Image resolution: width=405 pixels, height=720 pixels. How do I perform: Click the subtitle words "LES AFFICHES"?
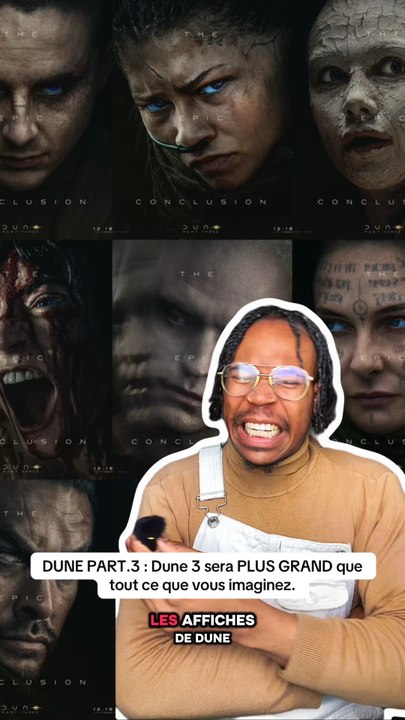point(202,620)
